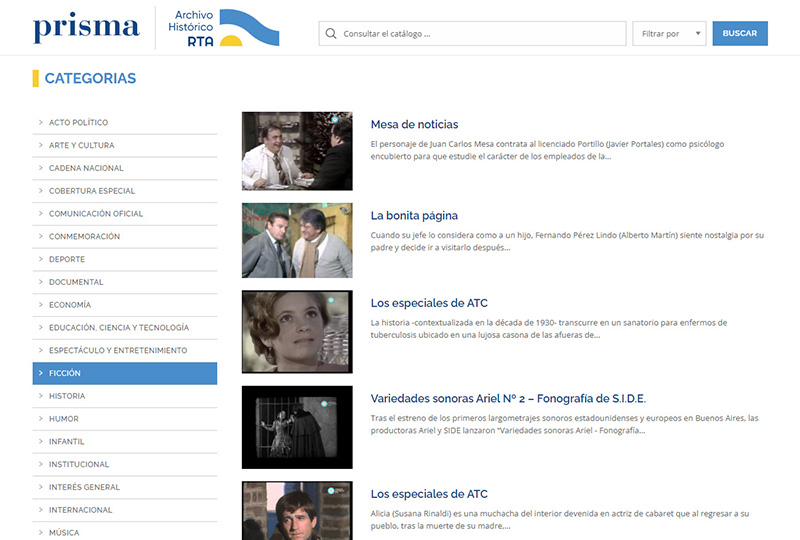The width and height of the screenshot is (800, 540).
Task: Open the La bonita página title link
Action: (x=414, y=215)
